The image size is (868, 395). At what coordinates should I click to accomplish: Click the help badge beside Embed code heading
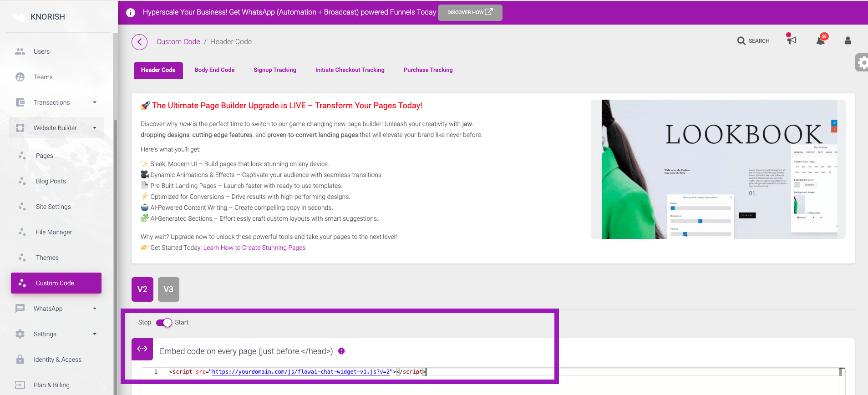341,351
